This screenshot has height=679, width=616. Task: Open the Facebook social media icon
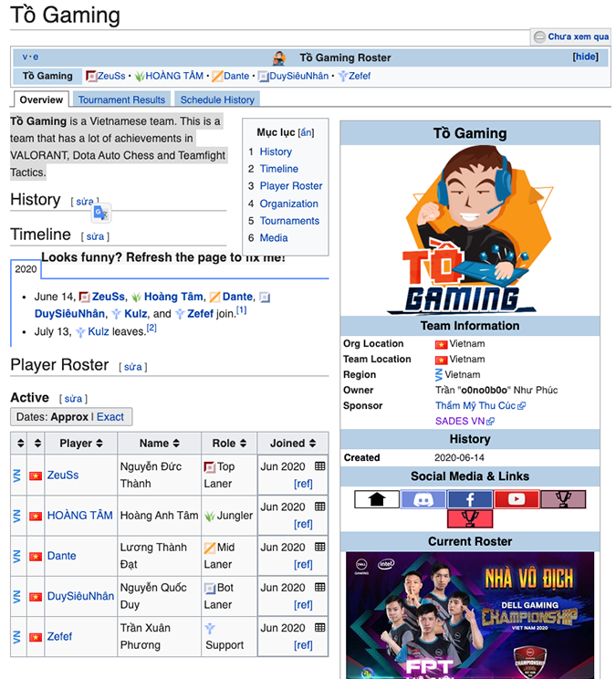click(x=470, y=499)
